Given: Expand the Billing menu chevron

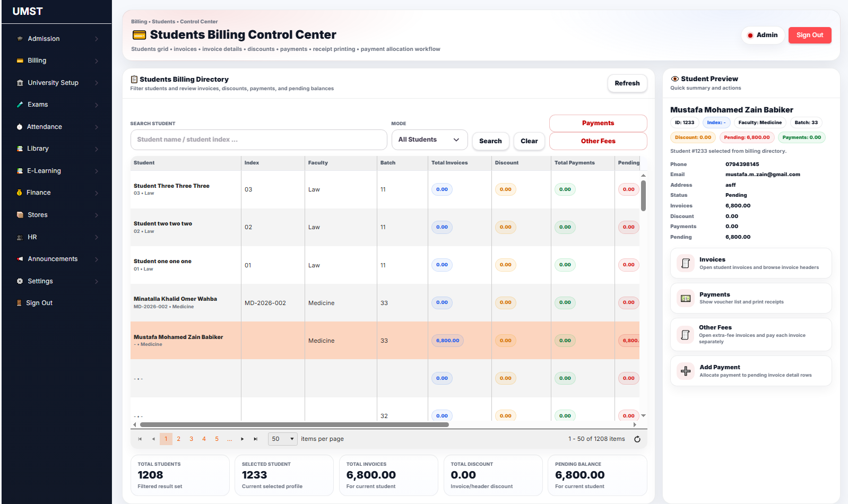Looking at the screenshot, I should pos(97,60).
